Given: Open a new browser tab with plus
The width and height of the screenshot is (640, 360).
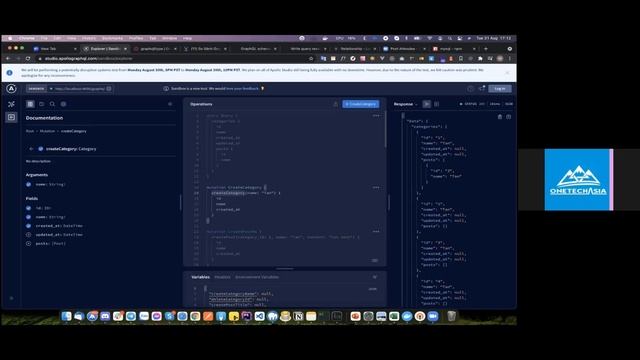Looking at the screenshot, I should coord(486,49).
